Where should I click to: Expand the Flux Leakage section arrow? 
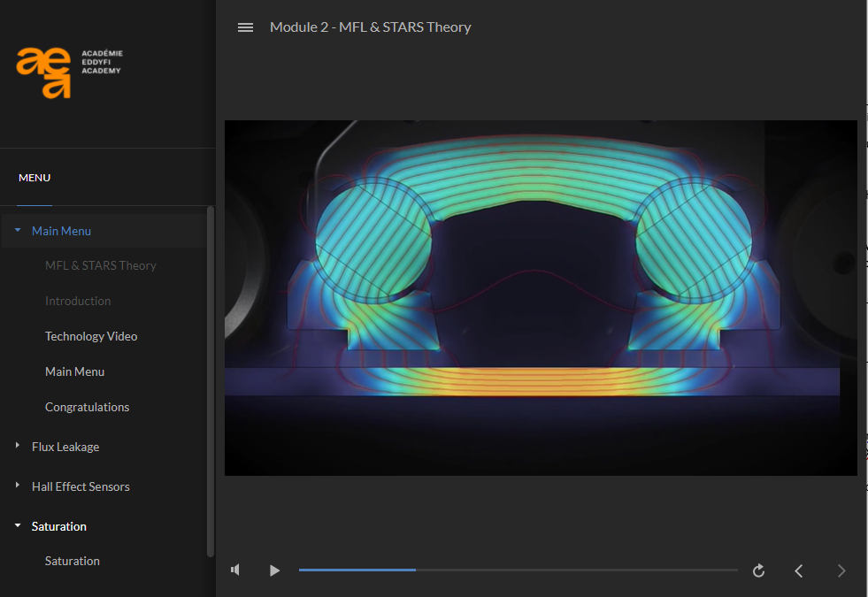click(18, 446)
